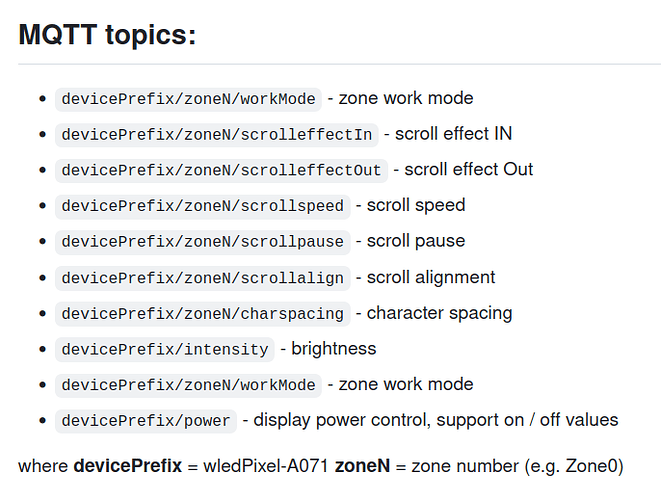This screenshot has height=500, width=661.
Task: Click the "MQTT topics:" heading
Action: coord(108,35)
